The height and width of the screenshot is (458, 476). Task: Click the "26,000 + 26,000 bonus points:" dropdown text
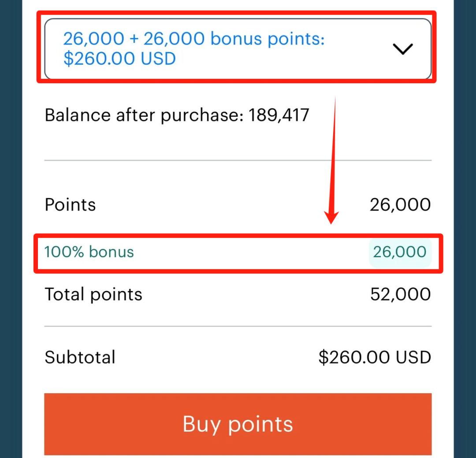194,39
